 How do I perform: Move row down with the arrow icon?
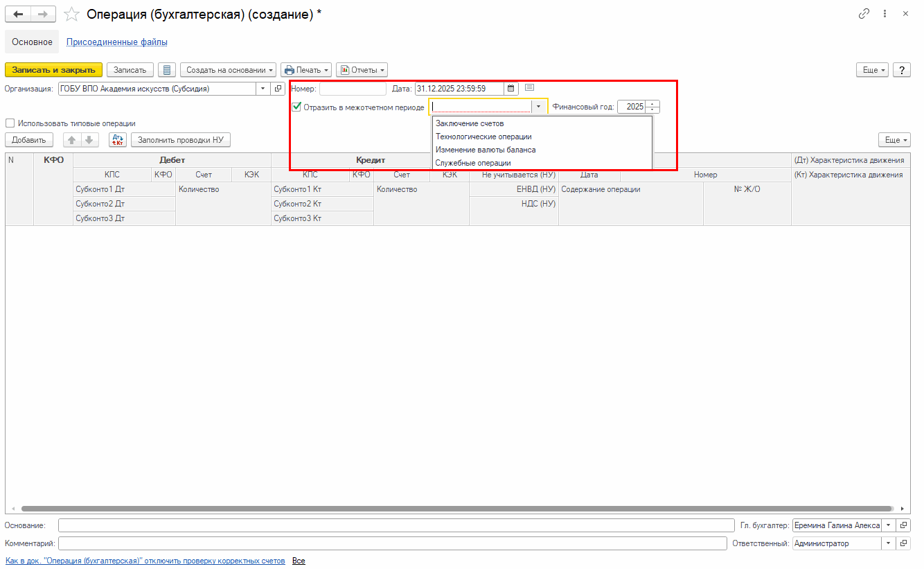89,140
